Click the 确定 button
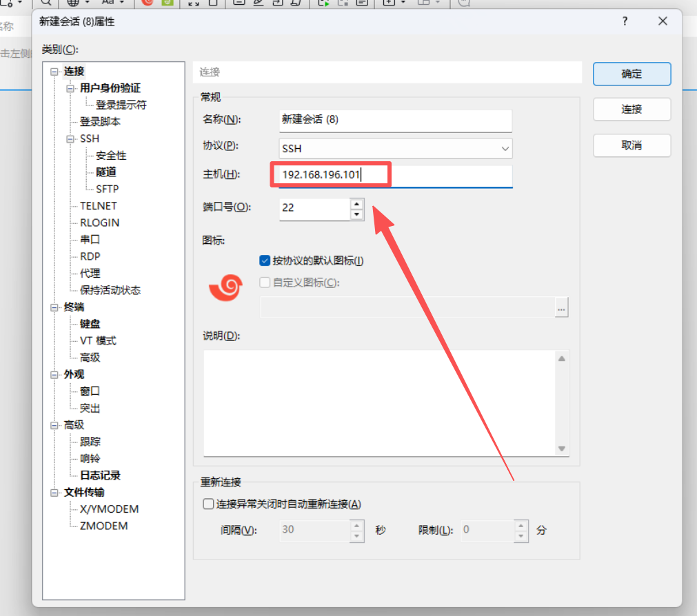 pyautogui.click(x=632, y=74)
